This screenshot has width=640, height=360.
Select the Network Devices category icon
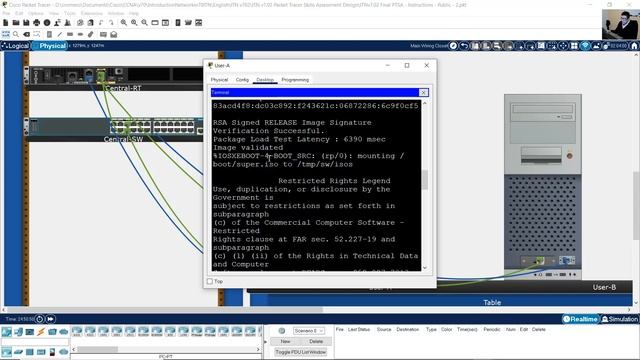click(7, 332)
